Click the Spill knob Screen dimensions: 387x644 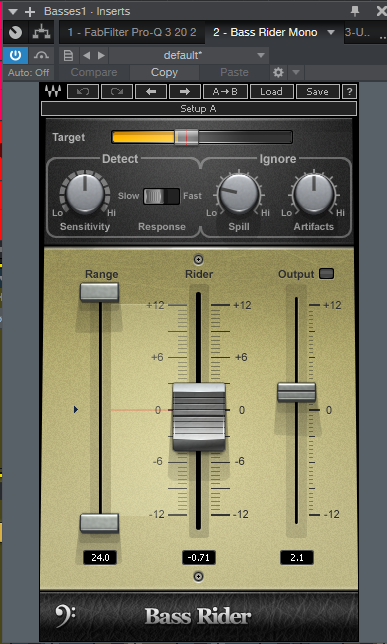coord(239,194)
